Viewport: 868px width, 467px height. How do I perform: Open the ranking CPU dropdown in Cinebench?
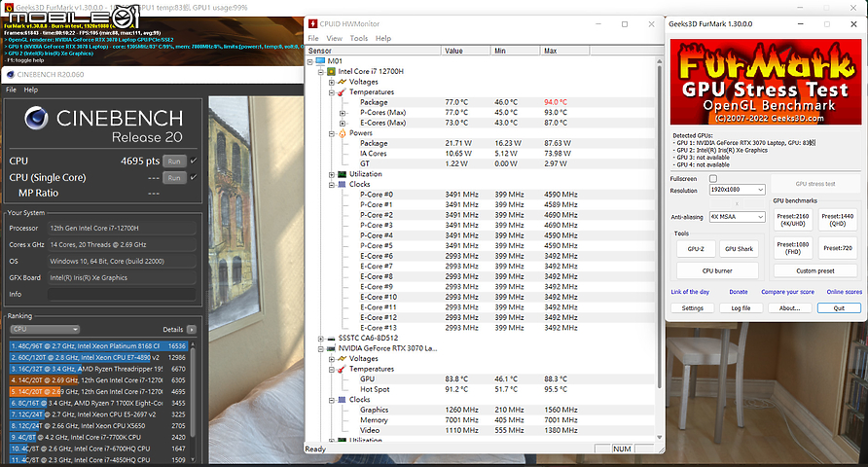point(45,329)
